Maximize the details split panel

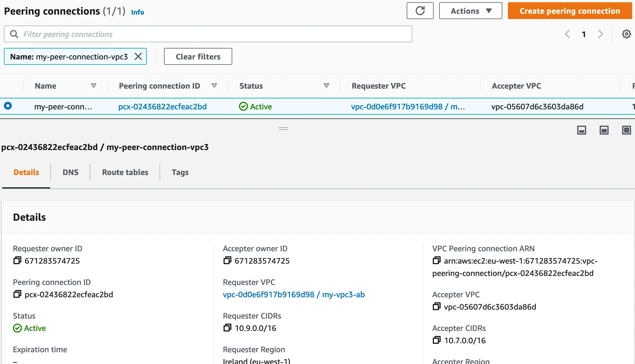pos(626,130)
